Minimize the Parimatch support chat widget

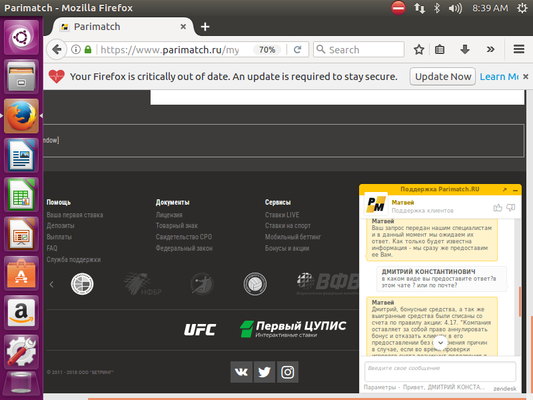pos(515,190)
